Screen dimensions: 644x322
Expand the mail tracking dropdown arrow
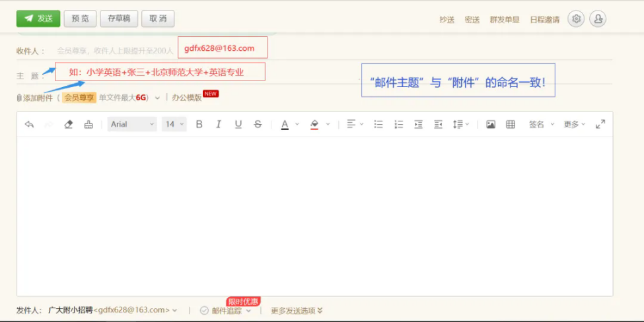click(x=248, y=311)
